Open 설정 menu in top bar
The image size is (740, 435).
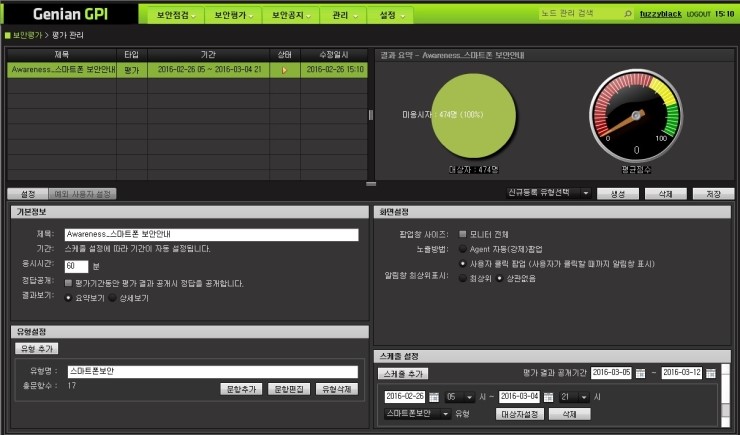[390, 15]
